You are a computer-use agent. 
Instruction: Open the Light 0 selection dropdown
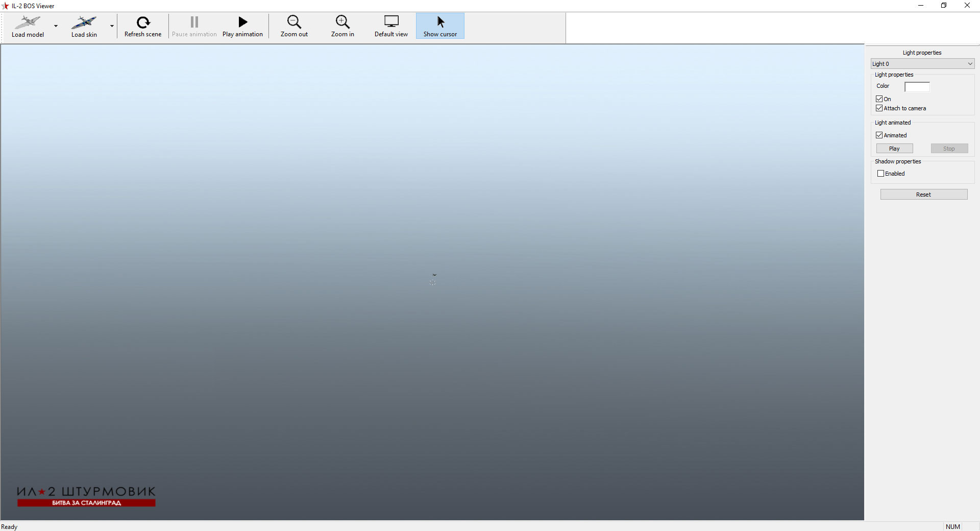point(922,64)
